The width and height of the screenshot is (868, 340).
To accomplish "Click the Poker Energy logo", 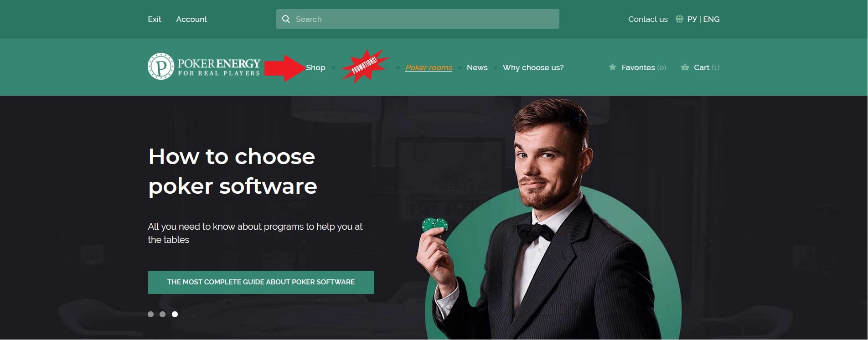I will tap(204, 67).
